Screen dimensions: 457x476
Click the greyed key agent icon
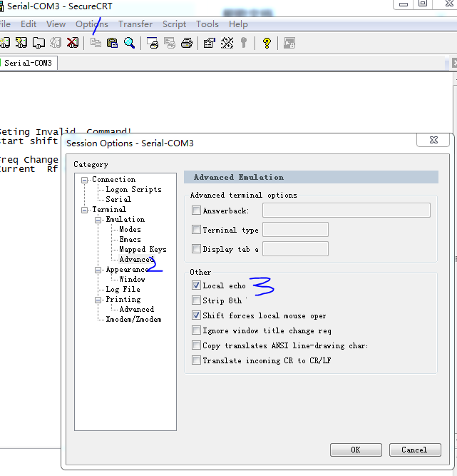pyautogui.click(x=244, y=43)
